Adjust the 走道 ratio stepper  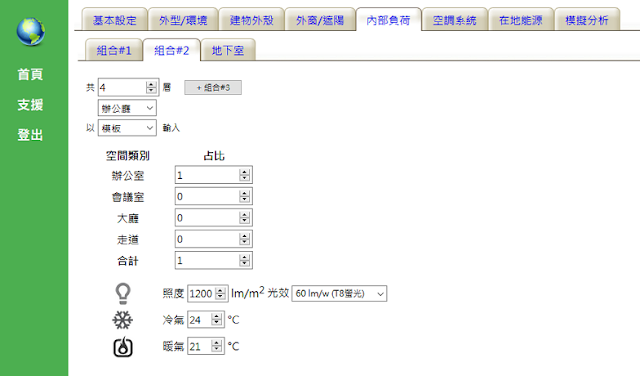tap(244, 239)
